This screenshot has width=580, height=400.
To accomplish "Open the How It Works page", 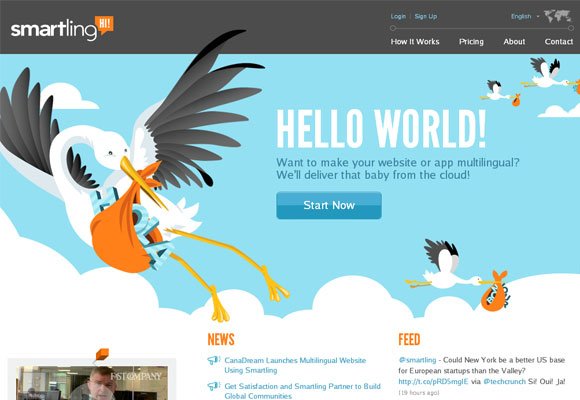I will tap(415, 41).
